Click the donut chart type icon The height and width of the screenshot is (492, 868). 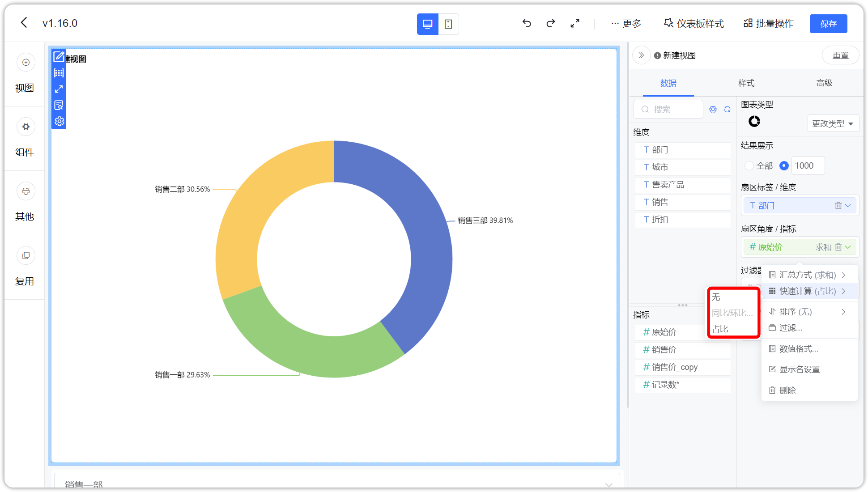pyautogui.click(x=754, y=121)
